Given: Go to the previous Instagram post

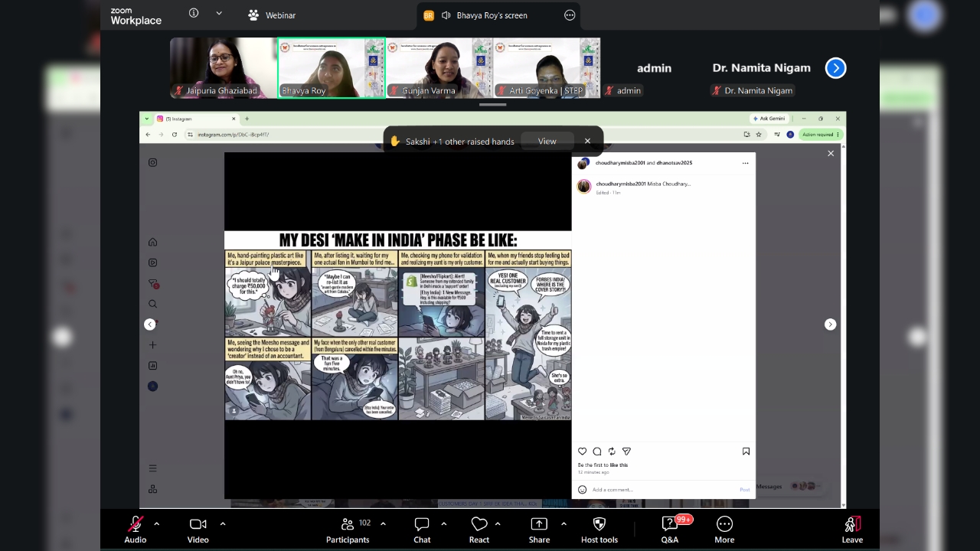Looking at the screenshot, I should [150, 324].
